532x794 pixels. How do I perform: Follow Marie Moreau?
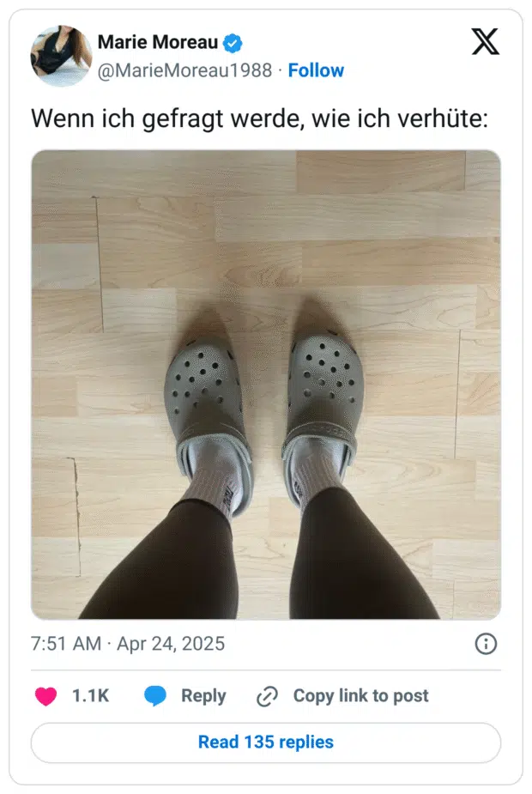pyautogui.click(x=316, y=70)
